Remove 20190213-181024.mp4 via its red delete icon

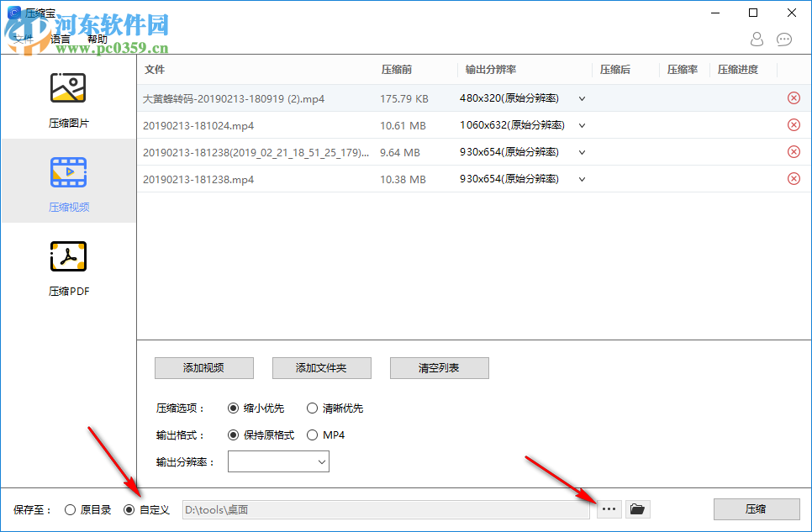(793, 124)
